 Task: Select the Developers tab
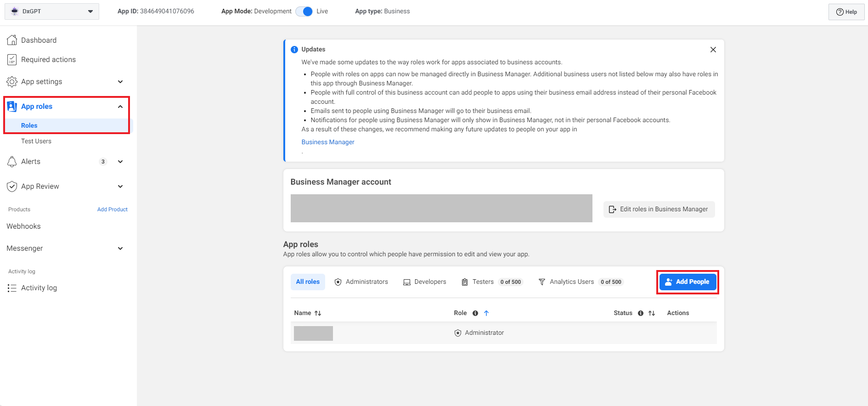(x=425, y=282)
